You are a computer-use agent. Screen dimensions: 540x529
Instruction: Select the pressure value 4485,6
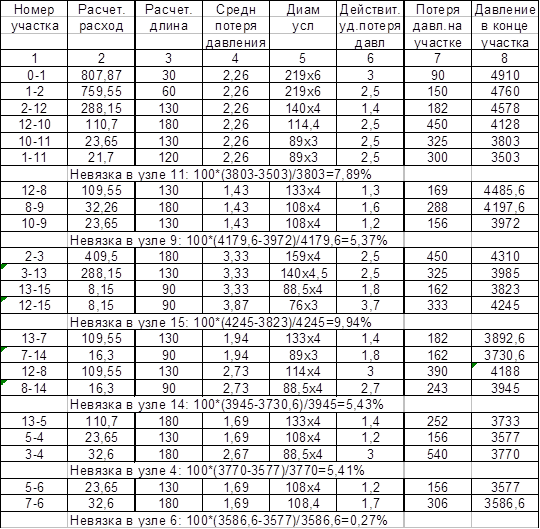point(505,190)
